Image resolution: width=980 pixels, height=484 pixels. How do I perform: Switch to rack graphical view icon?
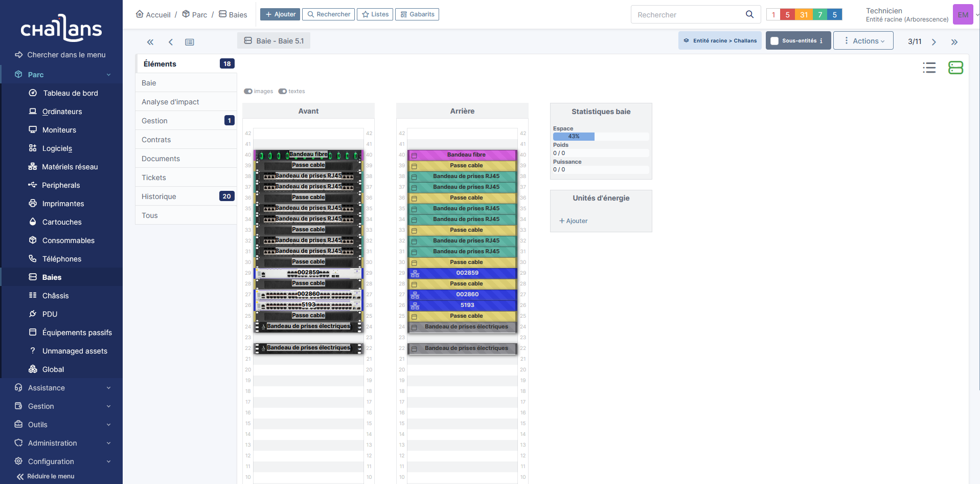[x=955, y=68]
